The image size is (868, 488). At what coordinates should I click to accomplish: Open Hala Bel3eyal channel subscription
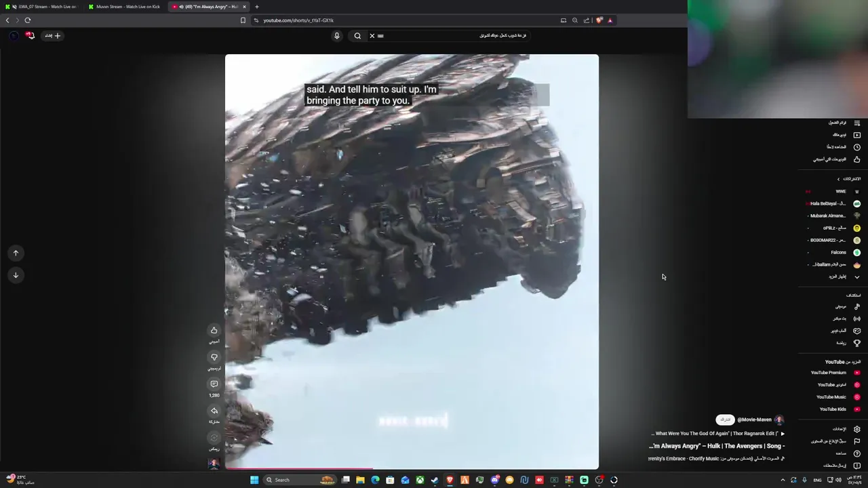click(x=834, y=203)
